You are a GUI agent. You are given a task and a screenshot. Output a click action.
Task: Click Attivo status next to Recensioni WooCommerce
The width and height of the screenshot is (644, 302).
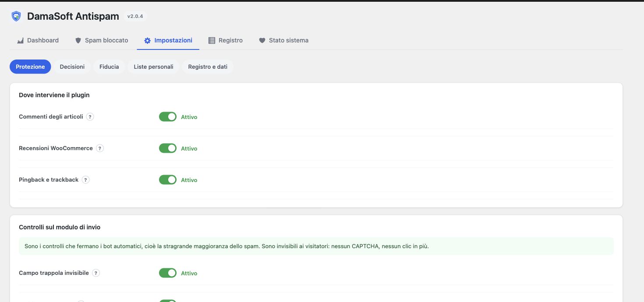tap(189, 149)
